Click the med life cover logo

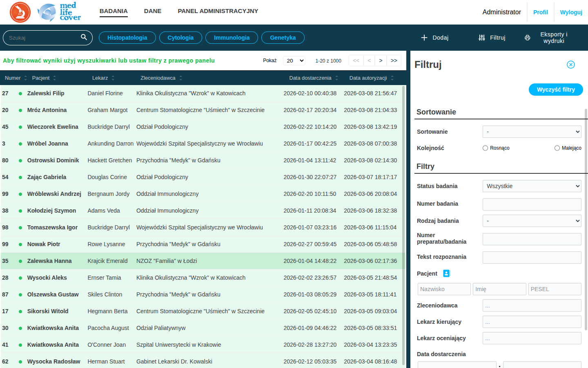tap(59, 12)
